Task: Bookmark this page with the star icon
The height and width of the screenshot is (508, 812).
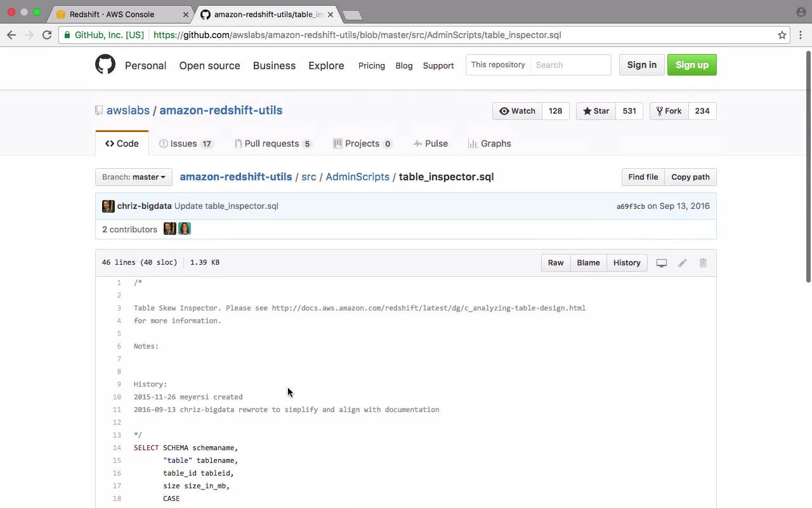Action: pyautogui.click(x=782, y=35)
